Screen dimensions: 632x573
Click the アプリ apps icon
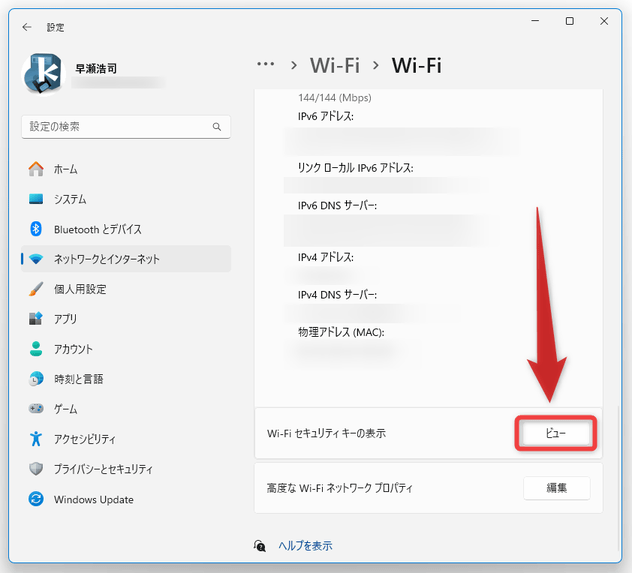tap(36, 319)
